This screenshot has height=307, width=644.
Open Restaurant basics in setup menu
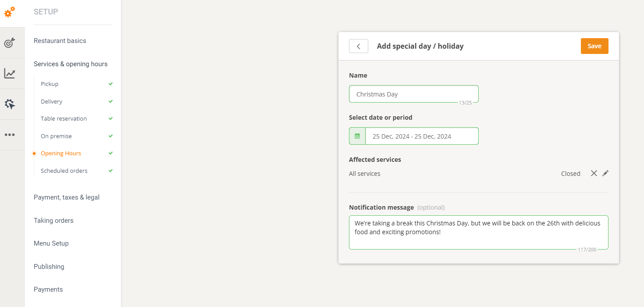pyautogui.click(x=60, y=41)
